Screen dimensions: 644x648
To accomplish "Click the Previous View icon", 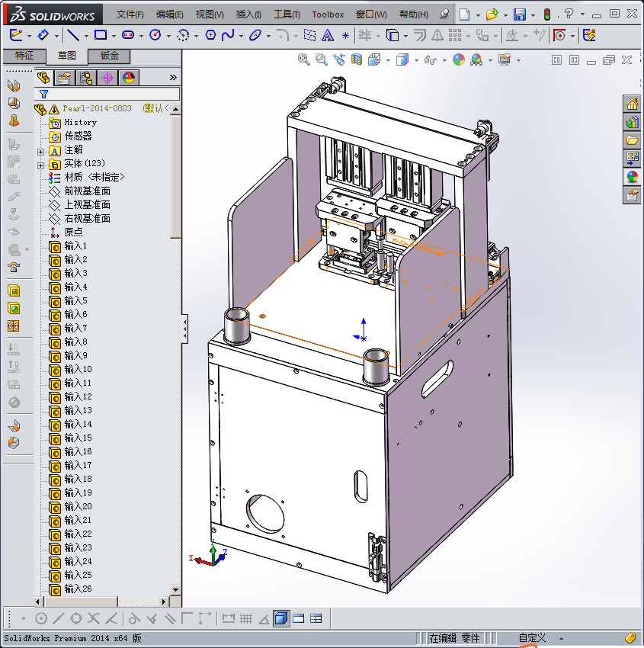I will pos(339,59).
